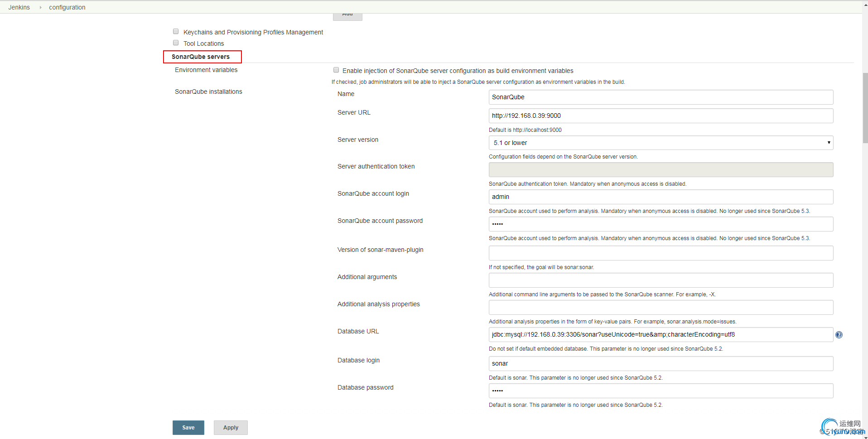Viewport: 868px width, 439px height.
Task: Click the scrollbar down arrow
Action: click(x=865, y=436)
